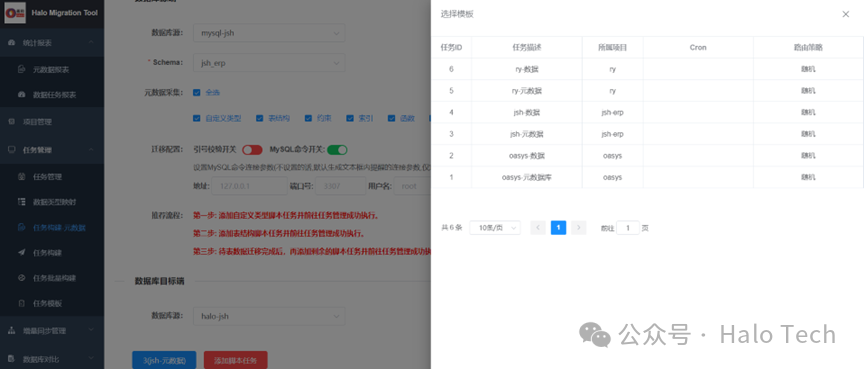Image resolution: width=864 pixels, height=369 pixels.
Task: Expand 数据库对比 menu using its chevron
Action: [91, 359]
